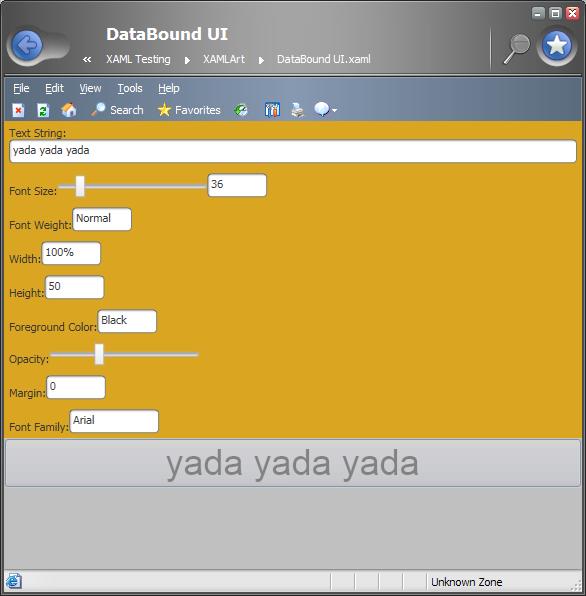Click the XAMLArt breadcrumb link
Screen dimensions: 586x596
pos(223,59)
